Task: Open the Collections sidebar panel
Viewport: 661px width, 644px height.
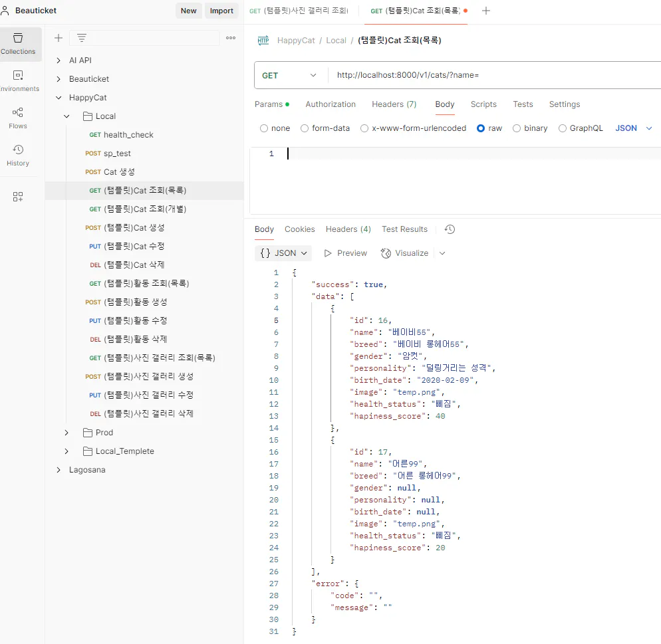Action: tap(18, 44)
